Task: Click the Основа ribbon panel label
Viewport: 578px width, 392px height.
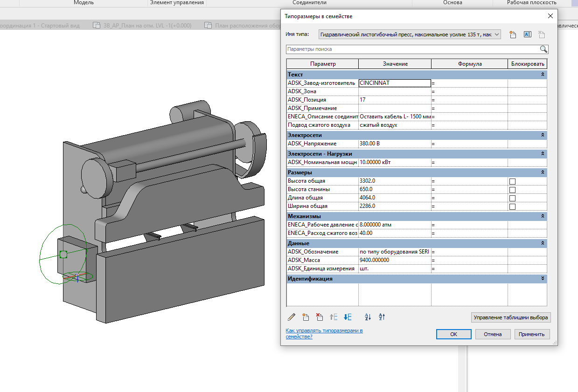Action: tap(453, 3)
